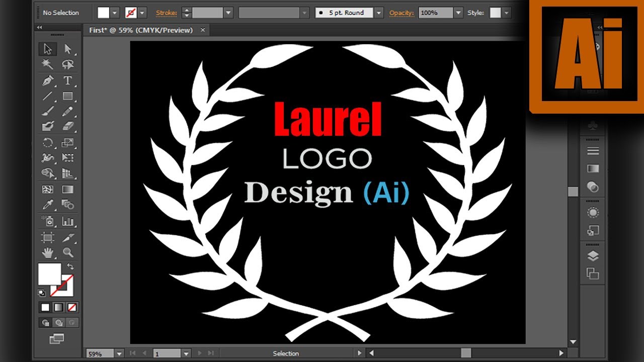Open stroke weight dropdown

click(228, 13)
